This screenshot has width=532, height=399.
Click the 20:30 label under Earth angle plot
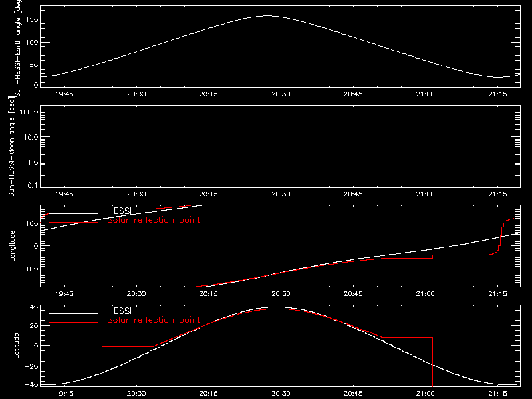point(281,94)
